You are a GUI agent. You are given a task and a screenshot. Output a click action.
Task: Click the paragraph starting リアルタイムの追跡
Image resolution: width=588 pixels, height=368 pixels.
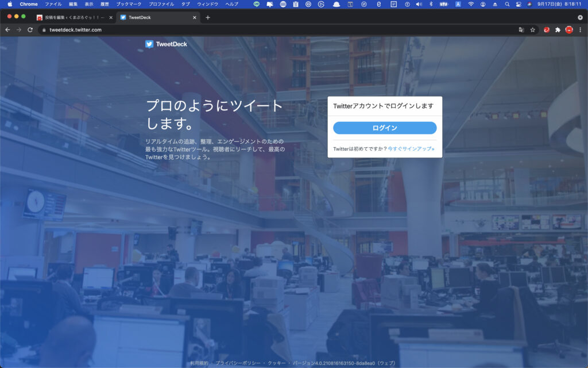215,149
